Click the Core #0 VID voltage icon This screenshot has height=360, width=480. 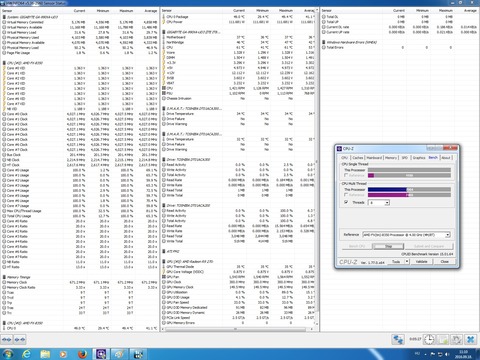tap(4, 68)
